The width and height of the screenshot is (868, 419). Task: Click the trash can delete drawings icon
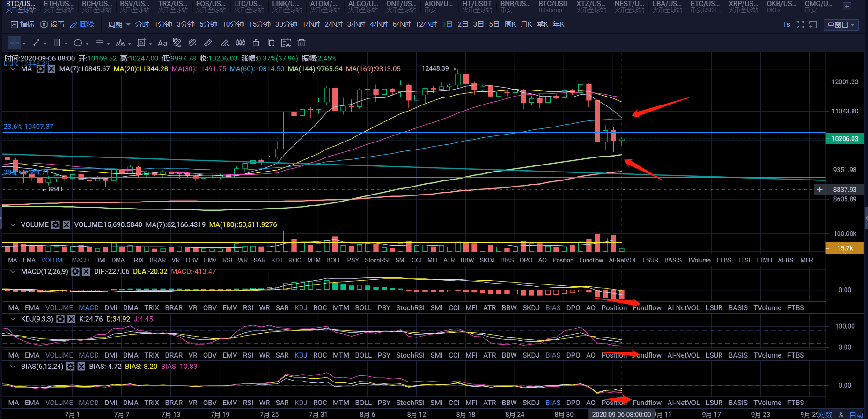(302, 43)
